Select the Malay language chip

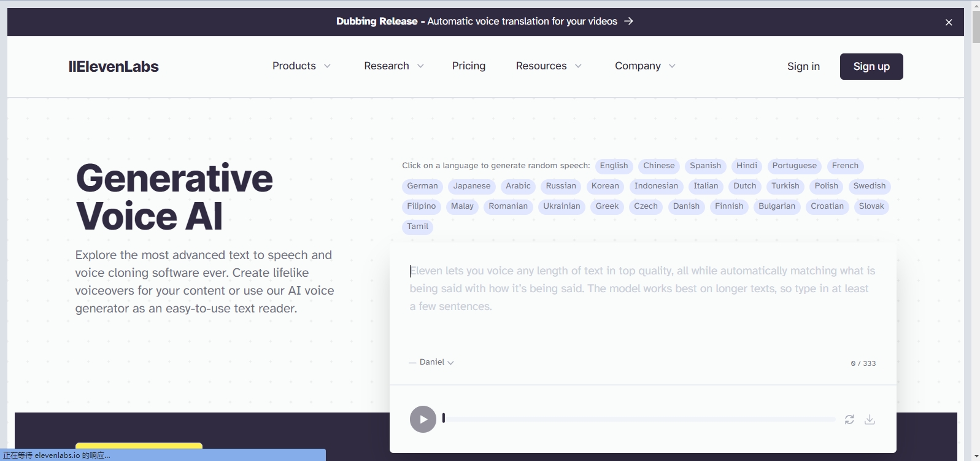pos(462,206)
